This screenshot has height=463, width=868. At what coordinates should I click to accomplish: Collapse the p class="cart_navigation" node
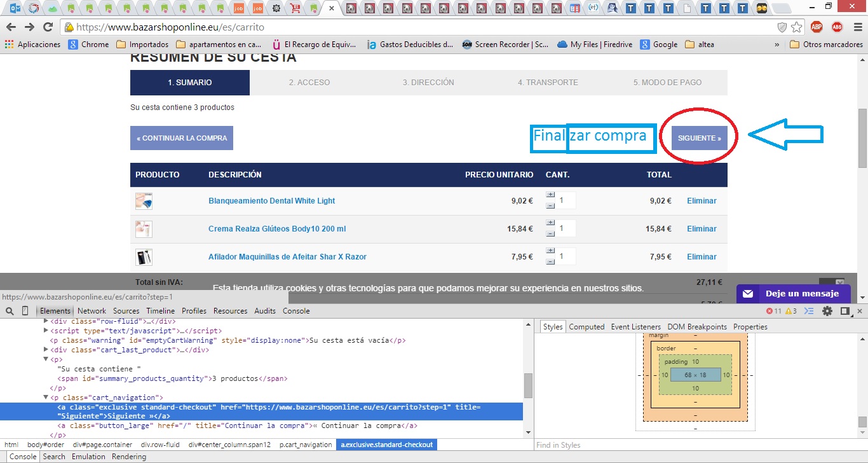click(x=46, y=397)
